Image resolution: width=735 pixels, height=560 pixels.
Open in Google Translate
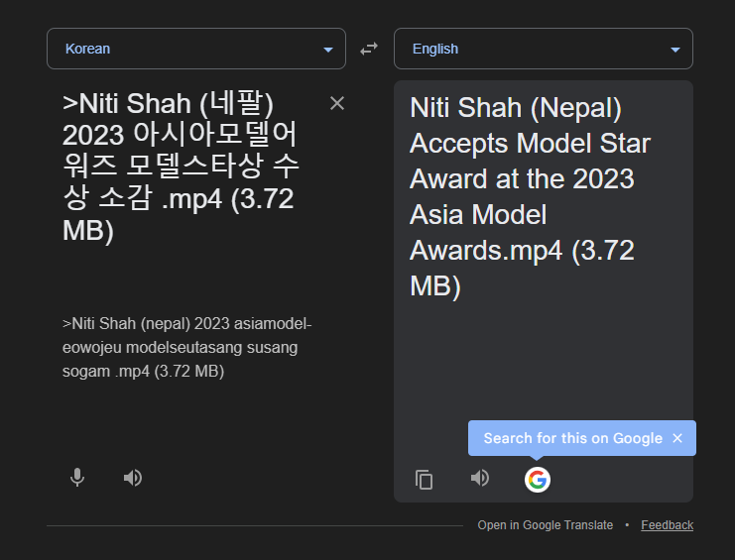click(545, 525)
